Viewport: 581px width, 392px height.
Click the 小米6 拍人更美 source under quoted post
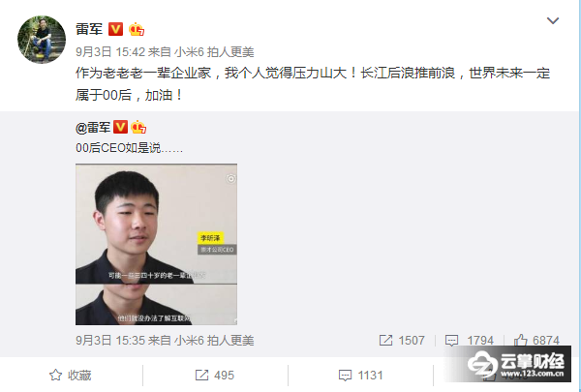pyautogui.click(x=214, y=340)
